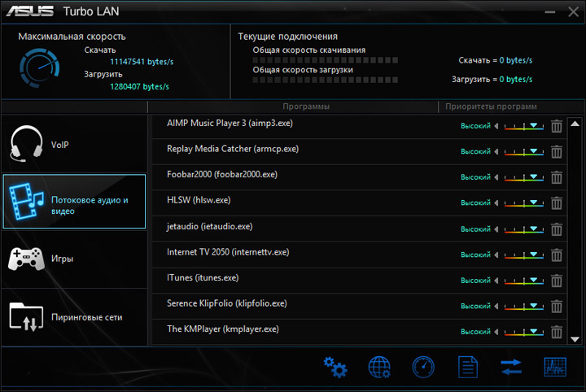Click upload value 1280407 bytes/s
586x392 pixels.
click(139, 86)
